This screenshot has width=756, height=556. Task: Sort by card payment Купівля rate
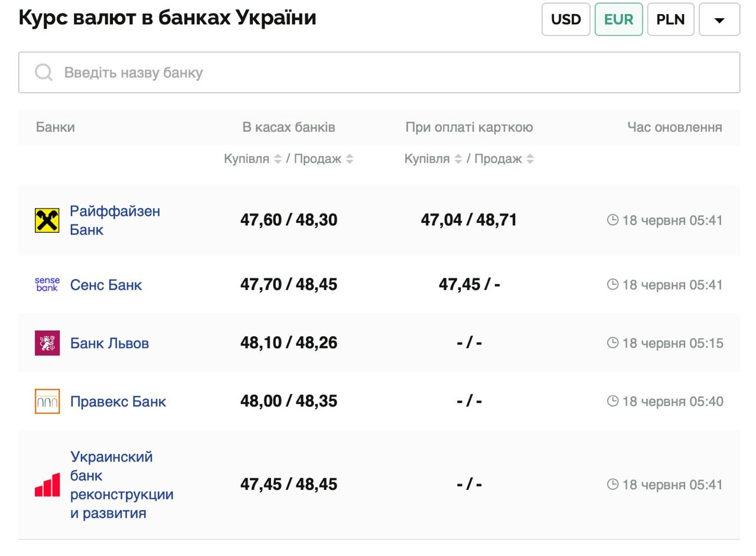tap(458, 159)
